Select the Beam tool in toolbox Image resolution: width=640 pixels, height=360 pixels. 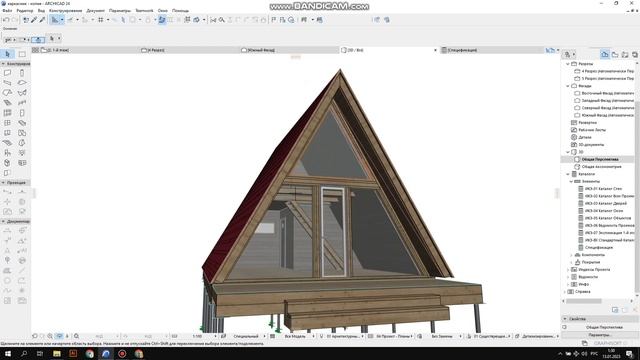[7, 83]
